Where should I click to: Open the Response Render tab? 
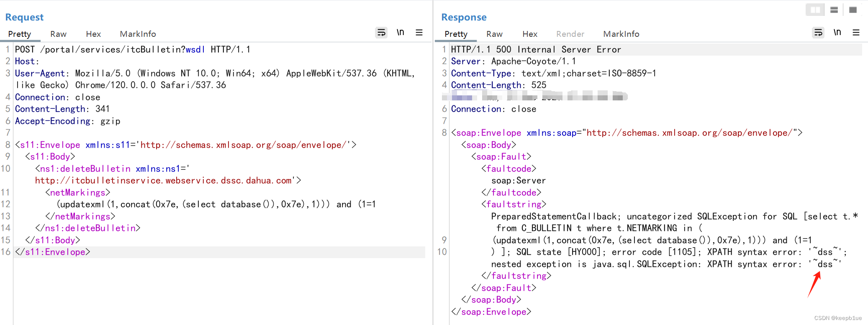click(570, 34)
